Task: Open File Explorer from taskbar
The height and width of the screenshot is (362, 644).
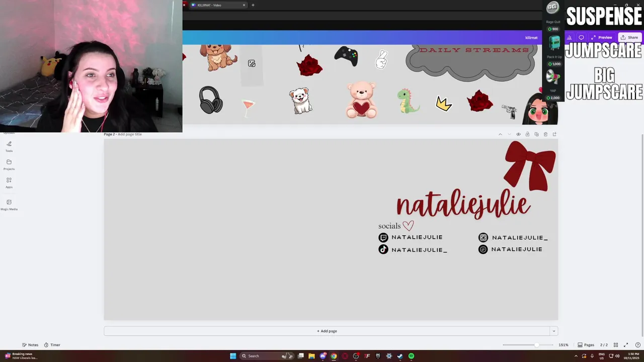Action: [x=311, y=356]
